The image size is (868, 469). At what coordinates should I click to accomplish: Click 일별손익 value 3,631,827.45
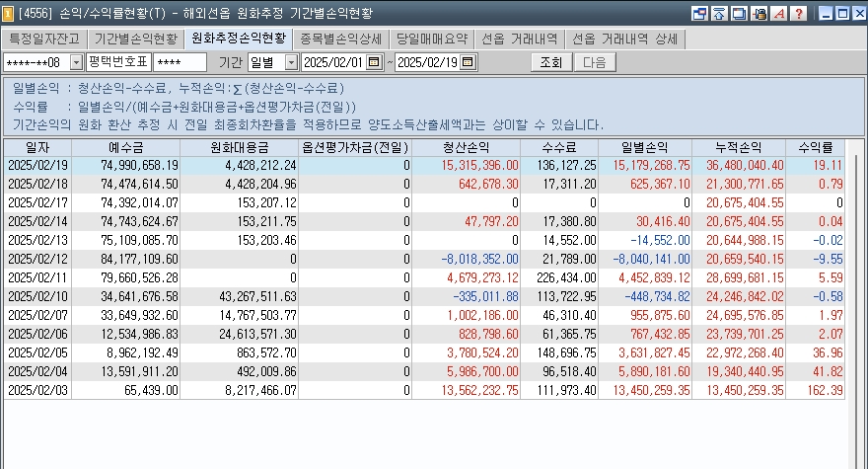click(654, 352)
